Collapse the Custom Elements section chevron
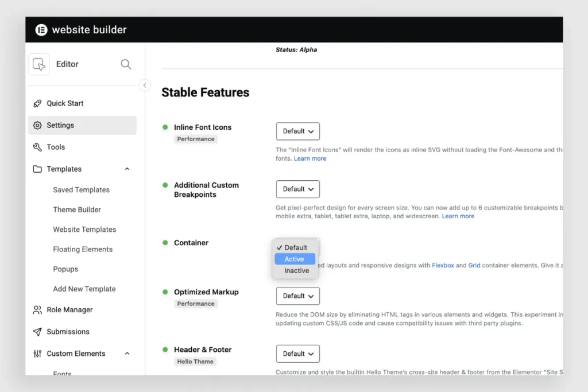 [x=127, y=354]
